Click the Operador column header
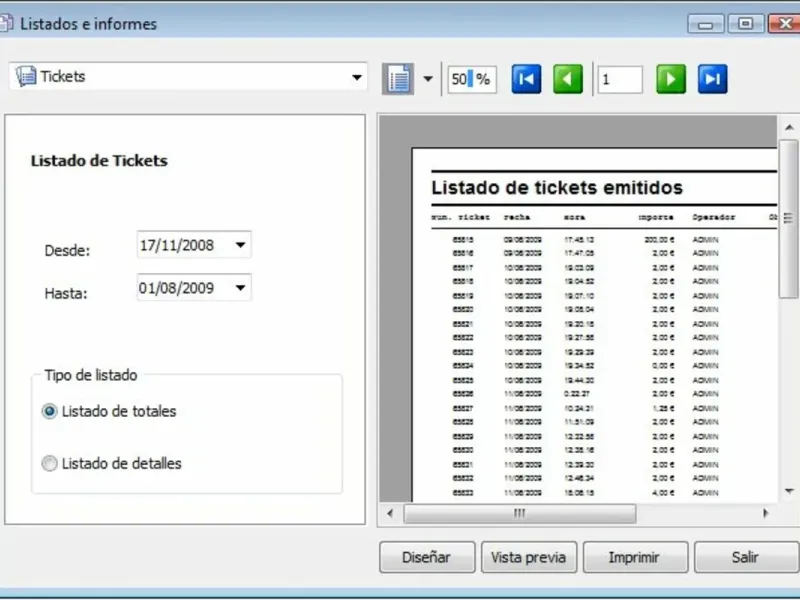The width and height of the screenshot is (800, 600). tap(713, 217)
